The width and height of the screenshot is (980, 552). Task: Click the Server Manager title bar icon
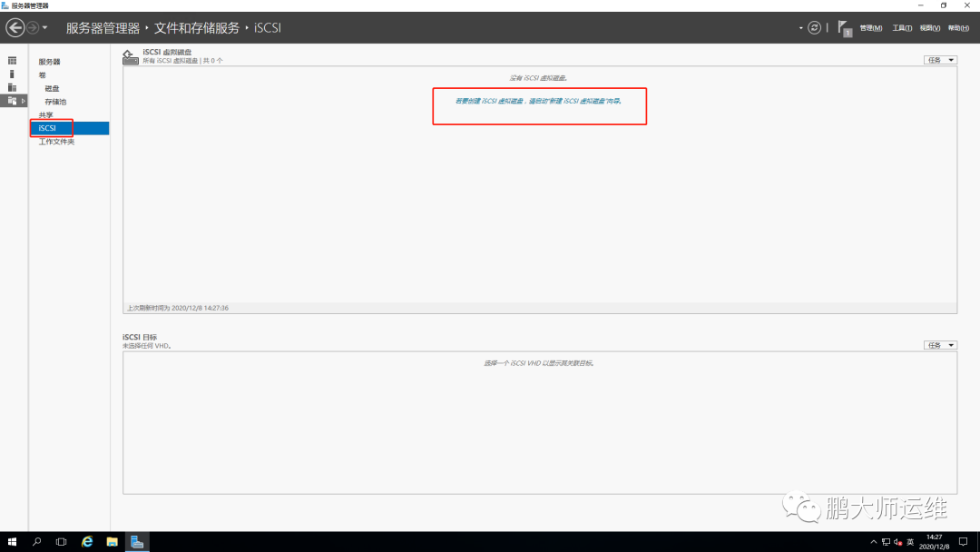[5, 5]
